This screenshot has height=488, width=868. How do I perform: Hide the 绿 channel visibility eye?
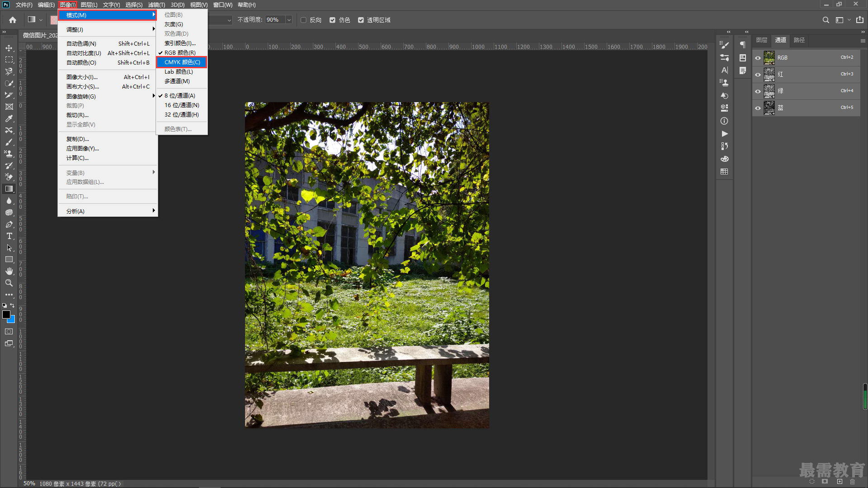point(758,91)
